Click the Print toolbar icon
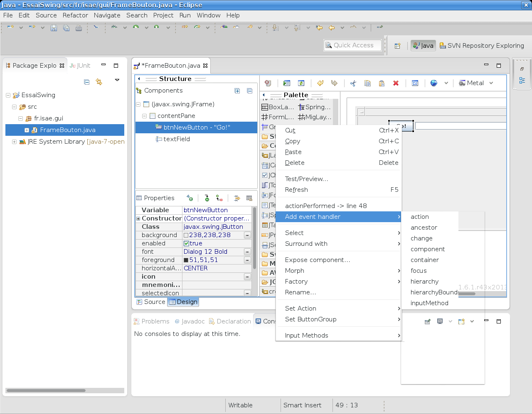 coord(79,28)
